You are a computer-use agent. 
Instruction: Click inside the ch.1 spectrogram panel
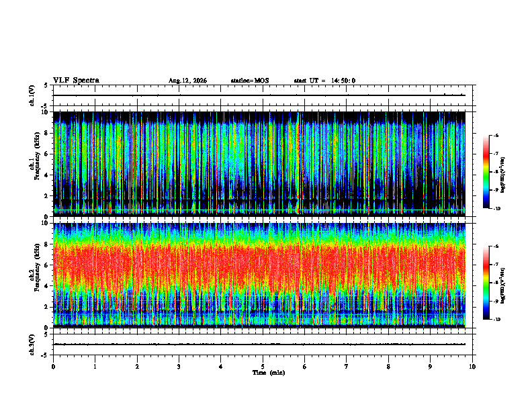259,164
